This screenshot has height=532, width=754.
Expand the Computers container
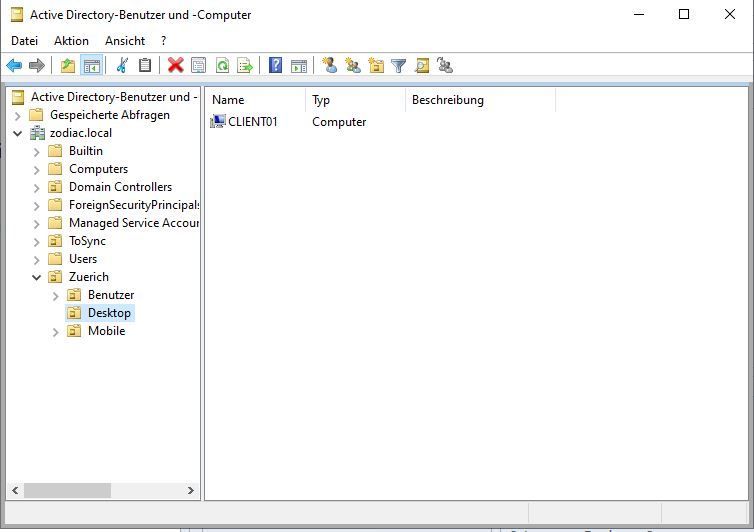tap(37, 170)
